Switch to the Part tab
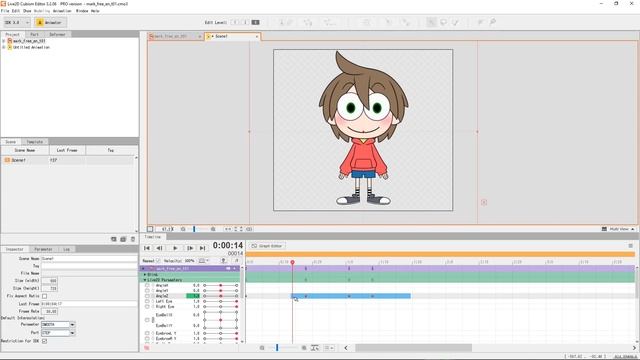 coord(34,34)
